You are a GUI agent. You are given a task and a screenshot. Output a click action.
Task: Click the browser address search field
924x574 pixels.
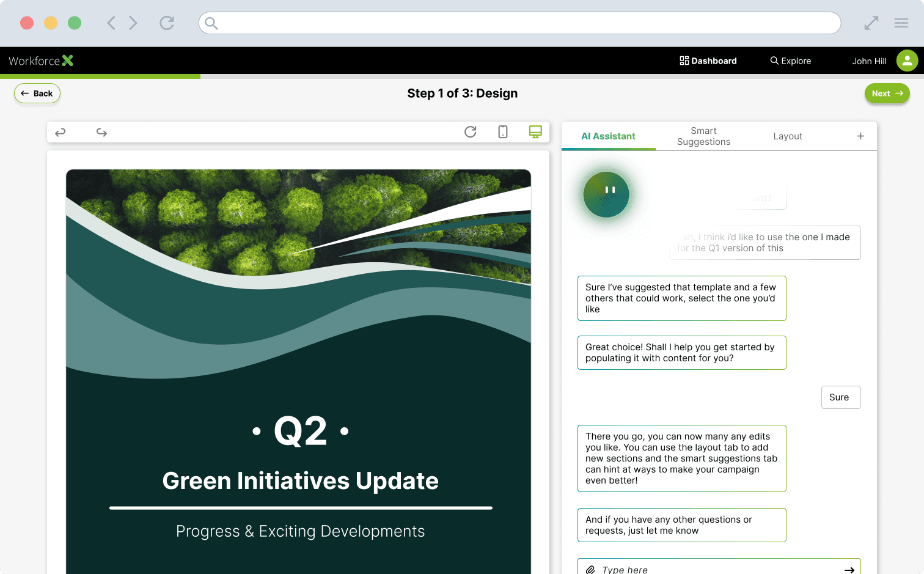tap(519, 23)
